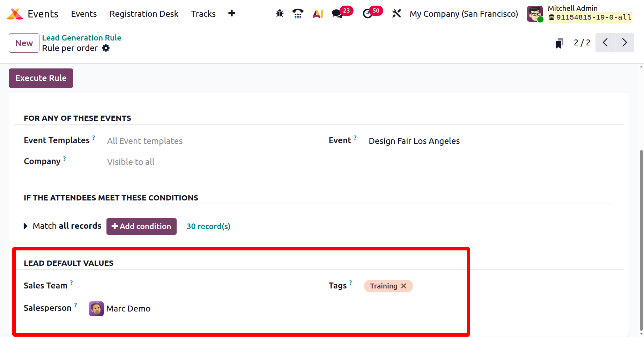644x337 pixels.
Task: Open the gear actions menu beside title
Action: (x=106, y=48)
